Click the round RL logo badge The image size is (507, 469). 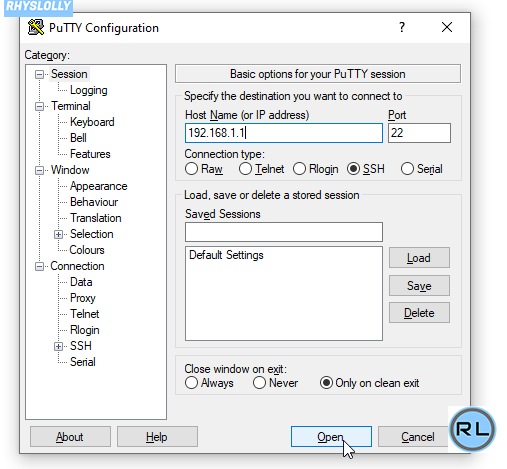472,429
